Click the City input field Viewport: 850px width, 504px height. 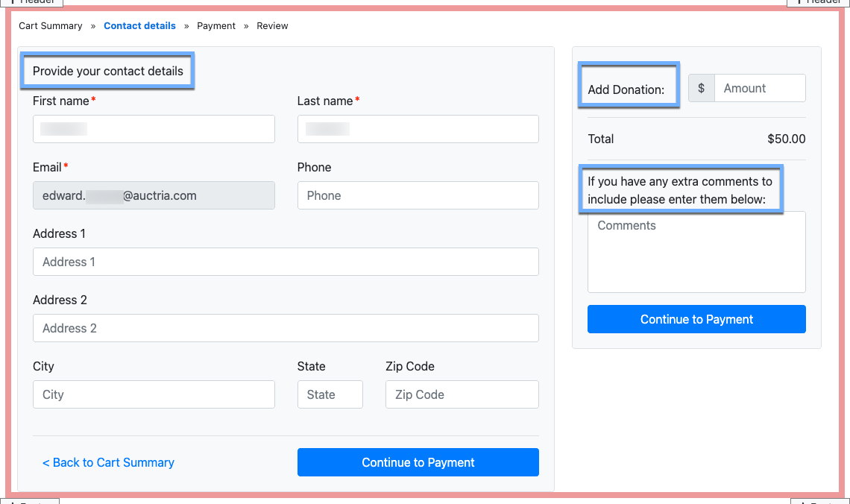[154, 394]
